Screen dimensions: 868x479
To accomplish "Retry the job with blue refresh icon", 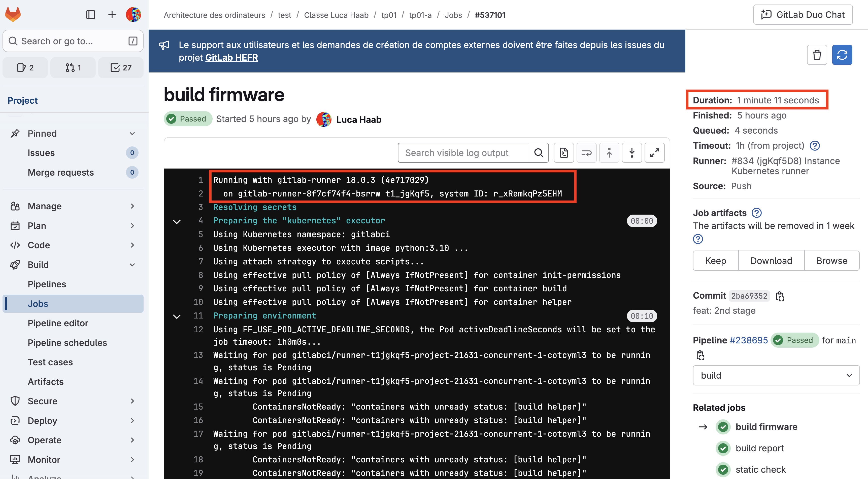I will (842, 55).
